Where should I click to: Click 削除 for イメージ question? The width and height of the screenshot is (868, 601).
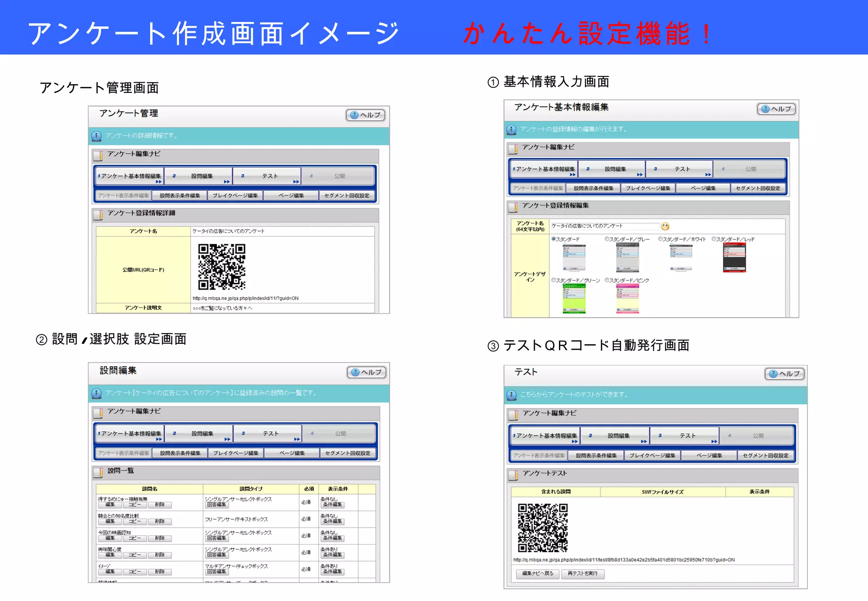[x=160, y=572]
